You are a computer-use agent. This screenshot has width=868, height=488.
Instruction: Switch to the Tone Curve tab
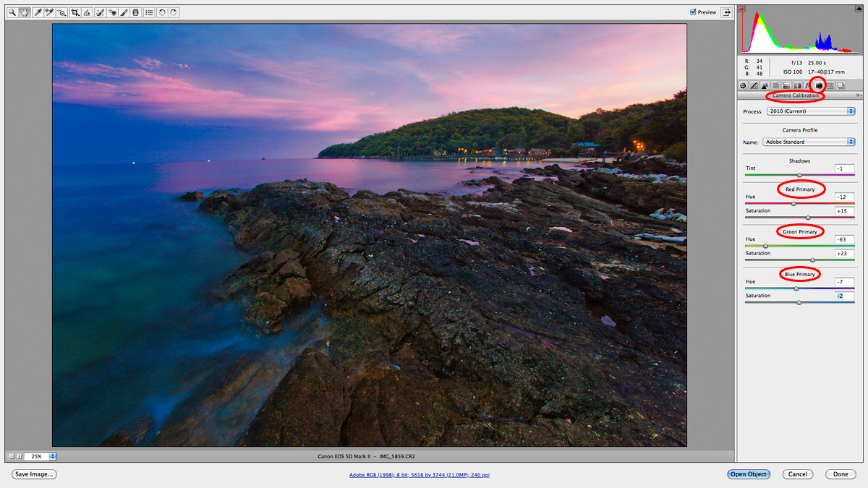coord(754,86)
